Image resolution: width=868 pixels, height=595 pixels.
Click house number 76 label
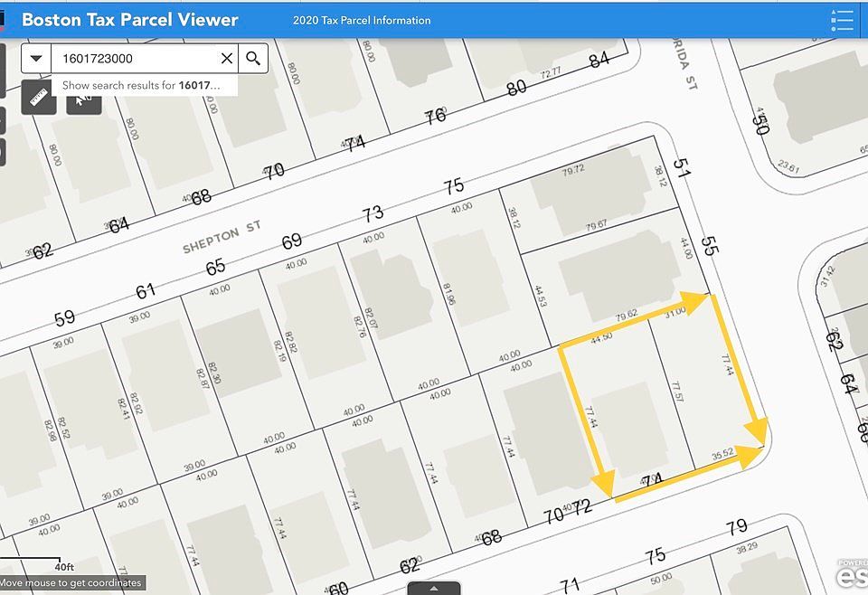tap(435, 116)
